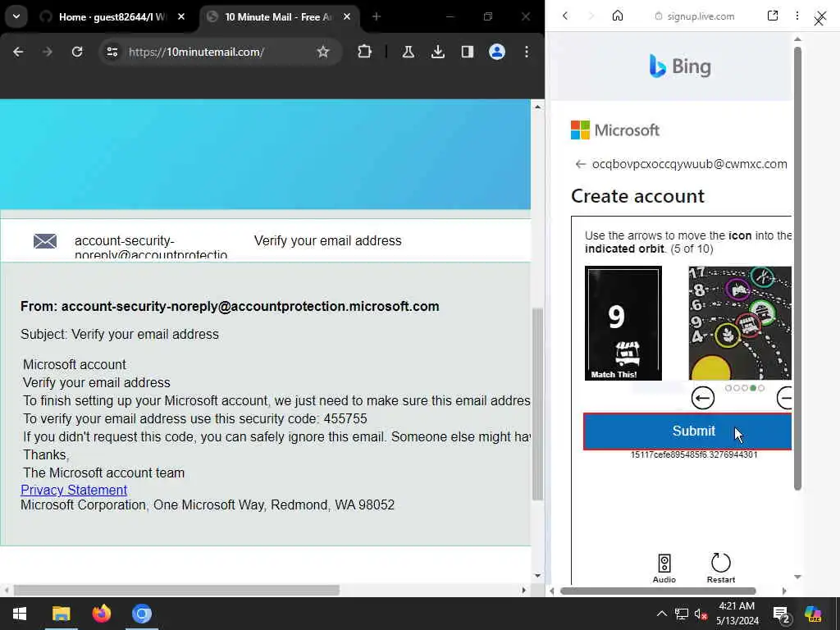Click the envelope icon of the email
Viewport: 840px width, 630px height.
pos(45,241)
